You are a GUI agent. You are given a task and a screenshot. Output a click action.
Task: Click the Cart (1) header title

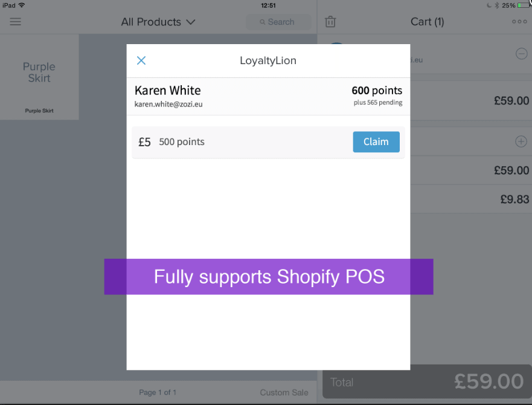(x=427, y=22)
